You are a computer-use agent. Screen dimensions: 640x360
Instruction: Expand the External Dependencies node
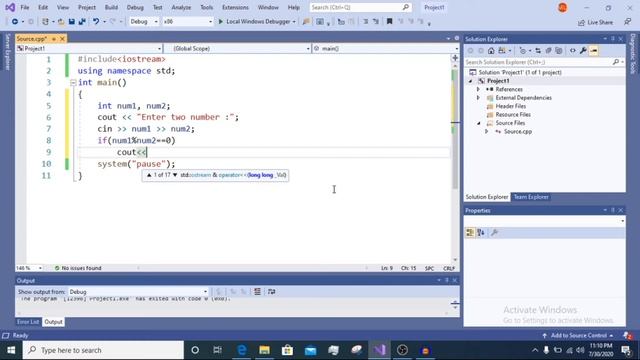coord(478,98)
